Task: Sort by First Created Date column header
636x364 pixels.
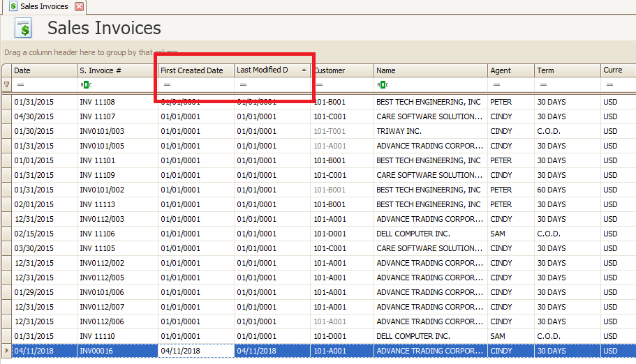Action: coord(196,70)
